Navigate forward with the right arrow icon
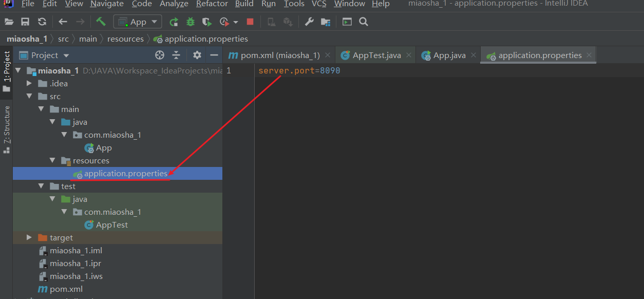The height and width of the screenshot is (299, 644). pyautogui.click(x=80, y=22)
